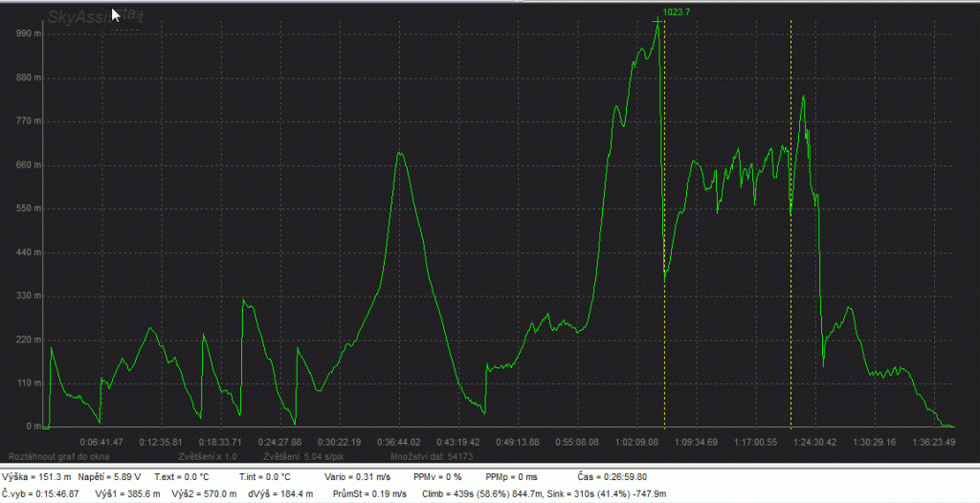Select the right yellow dashed cursor line

click(791, 239)
